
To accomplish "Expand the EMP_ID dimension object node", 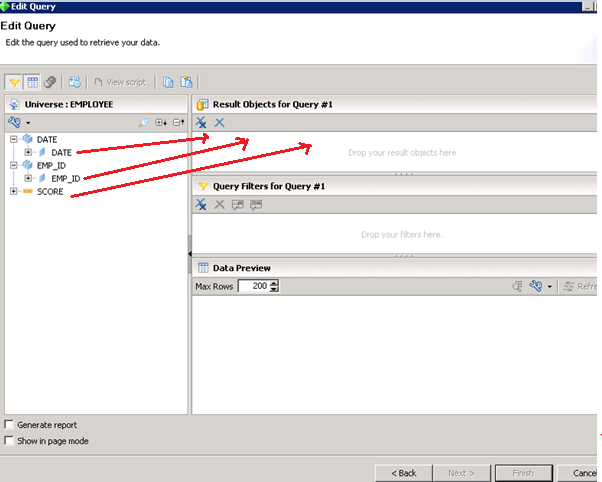I will coord(28,178).
